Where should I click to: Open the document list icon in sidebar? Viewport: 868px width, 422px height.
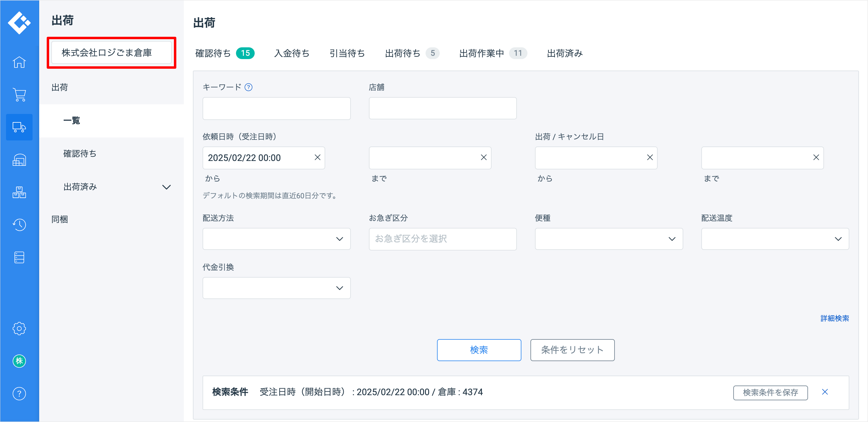click(19, 257)
